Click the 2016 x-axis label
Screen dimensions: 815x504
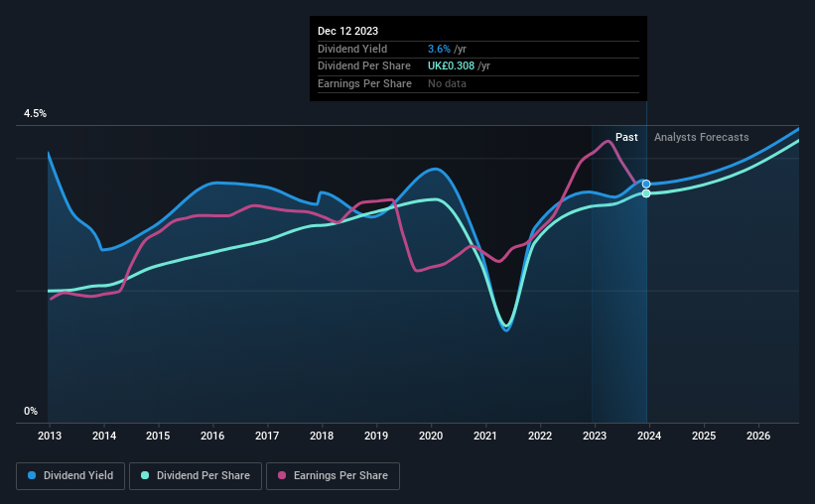[212, 436]
